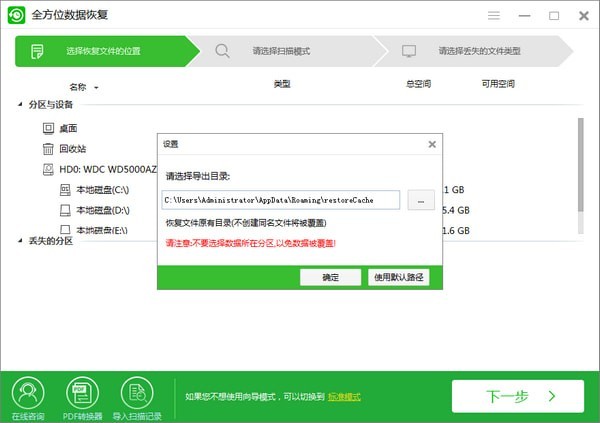Select the 桌面 tree row
600x423 pixels.
tap(60, 128)
